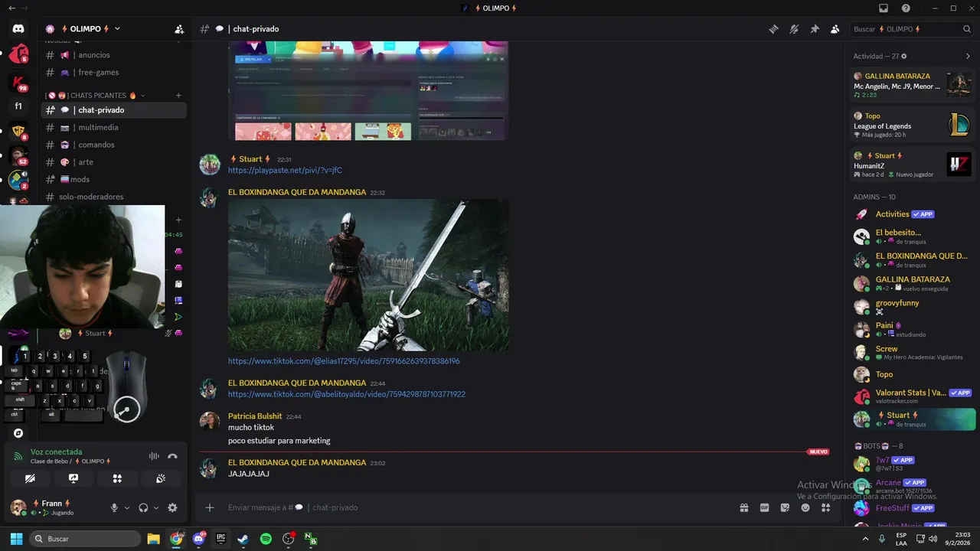This screenshot has height=551, width=980.
Task: Select Valorant Stats app in member list
Action: (912, 396)
